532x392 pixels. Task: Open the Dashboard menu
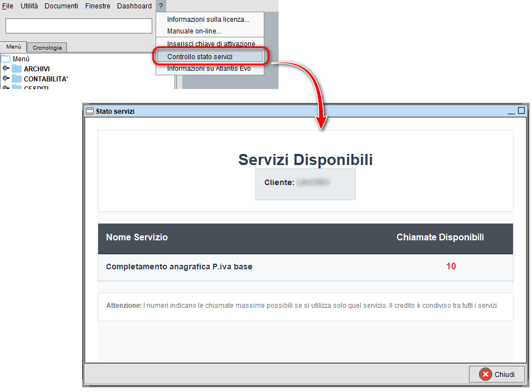(134, 6)
